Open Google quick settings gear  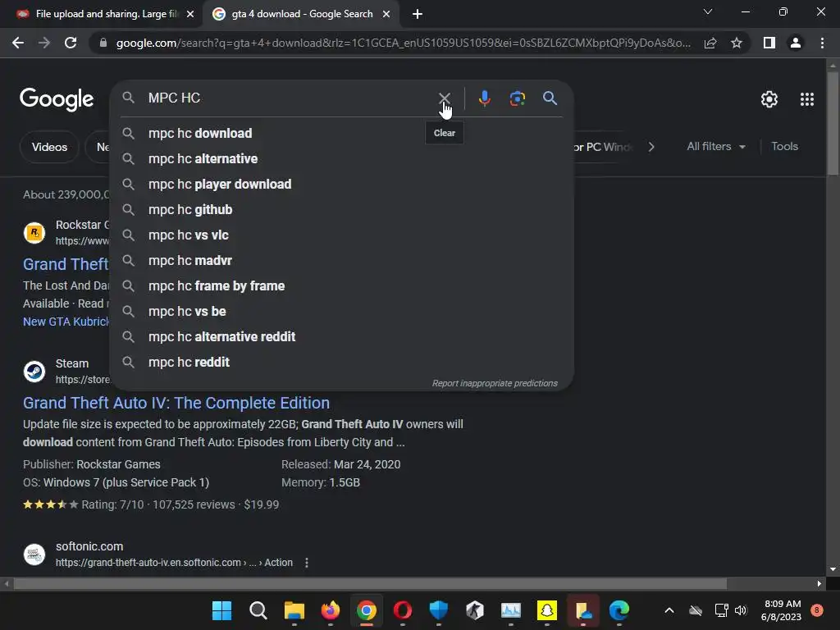tap(769, 99)
